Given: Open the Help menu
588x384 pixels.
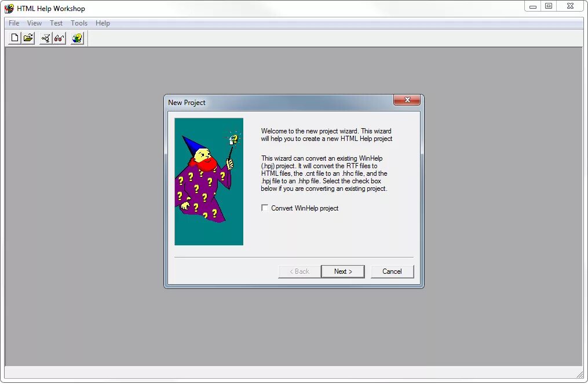Looking at the screenshot, I should 103,23.
